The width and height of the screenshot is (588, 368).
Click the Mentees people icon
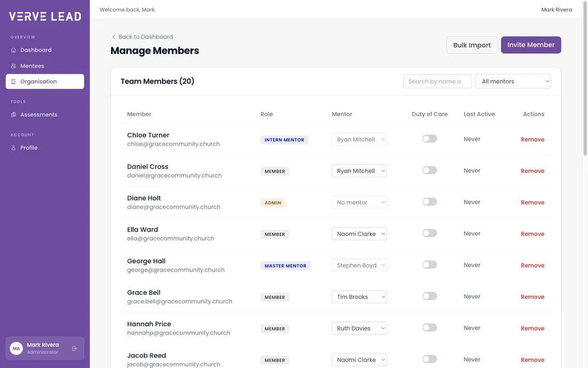pos(13,66)
